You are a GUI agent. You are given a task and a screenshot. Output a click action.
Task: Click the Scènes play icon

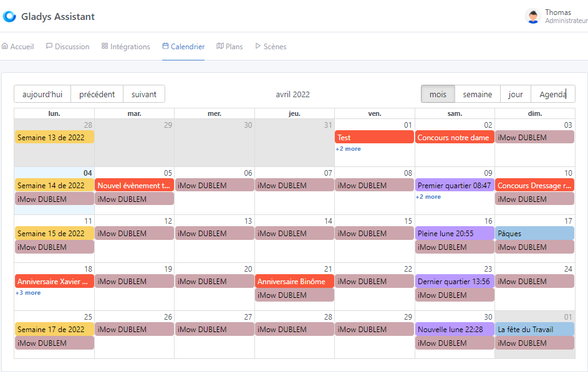tap(258, 46)
